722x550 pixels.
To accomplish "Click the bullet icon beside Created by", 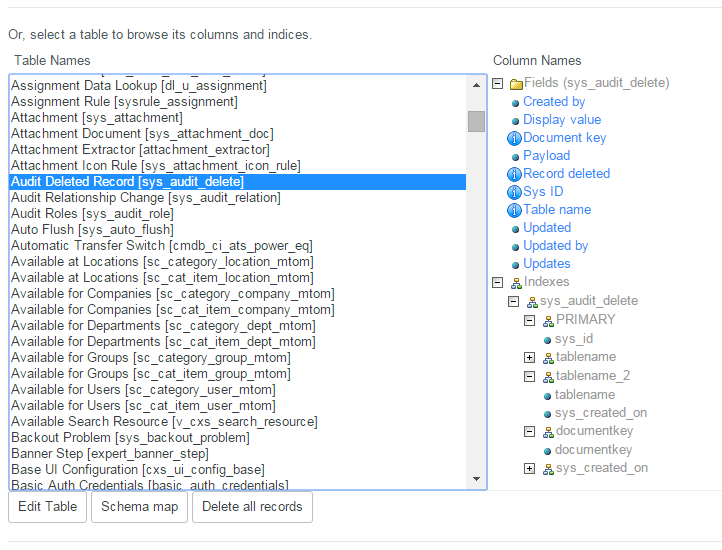I will [x=515, y=103].
